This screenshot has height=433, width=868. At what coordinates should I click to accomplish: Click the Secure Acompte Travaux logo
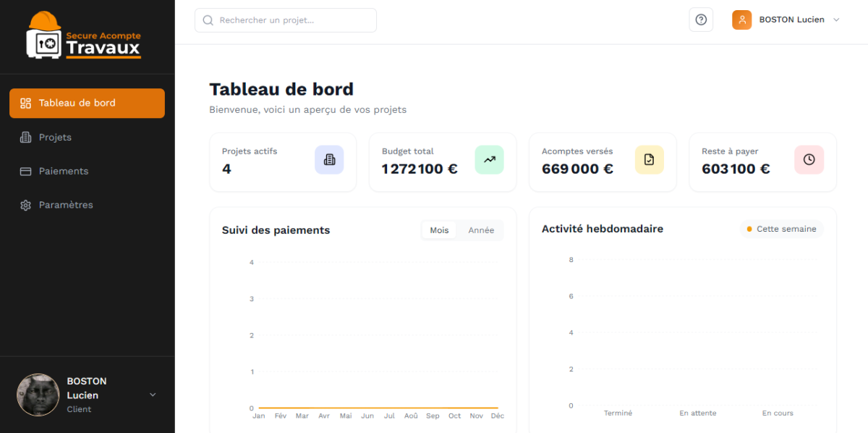tap(84, 37)
